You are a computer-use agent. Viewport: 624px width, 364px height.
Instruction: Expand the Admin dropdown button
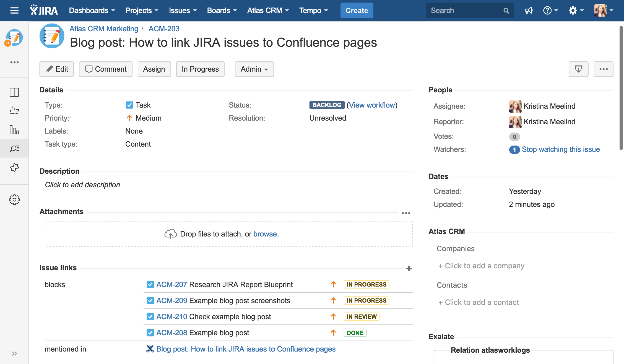coord(254,69)
